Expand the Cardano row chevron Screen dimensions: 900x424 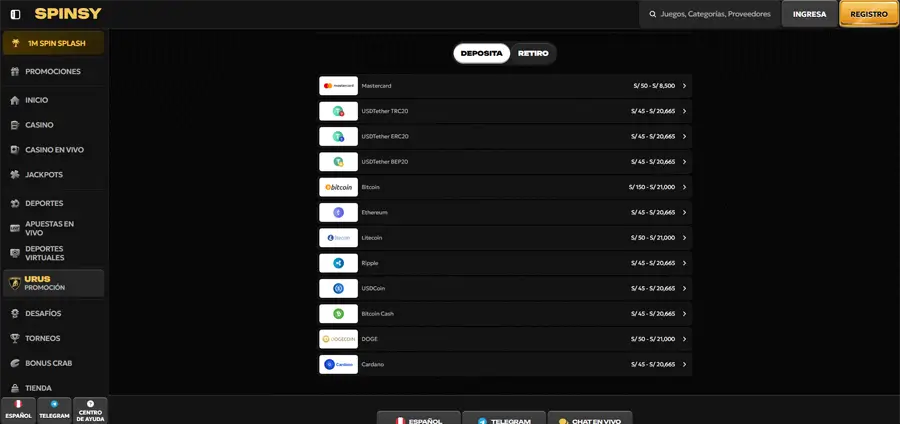[684, 364]
